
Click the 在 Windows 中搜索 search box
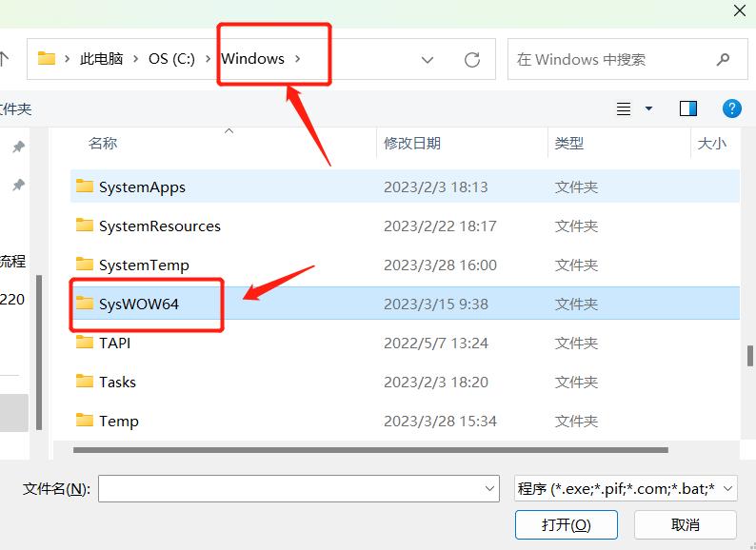coord(627,59)
